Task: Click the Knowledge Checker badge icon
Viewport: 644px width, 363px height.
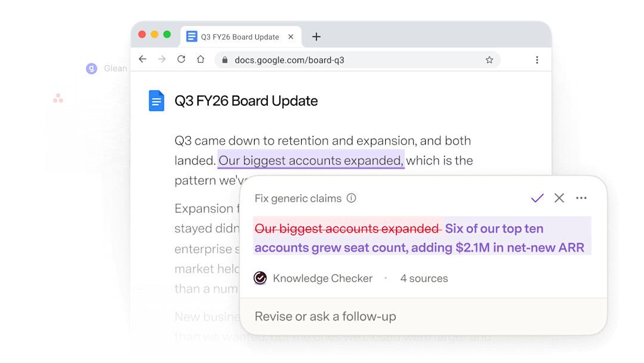Action: [x=260, y=278]
